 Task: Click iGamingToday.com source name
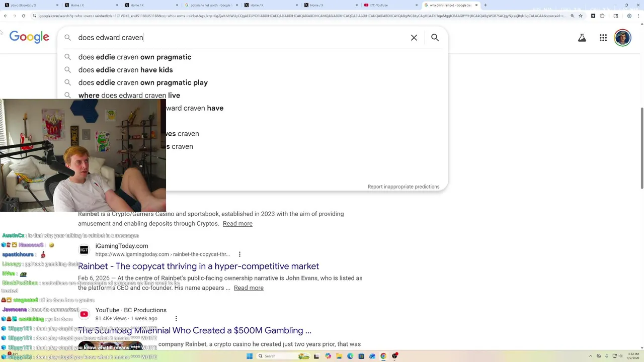122,246
